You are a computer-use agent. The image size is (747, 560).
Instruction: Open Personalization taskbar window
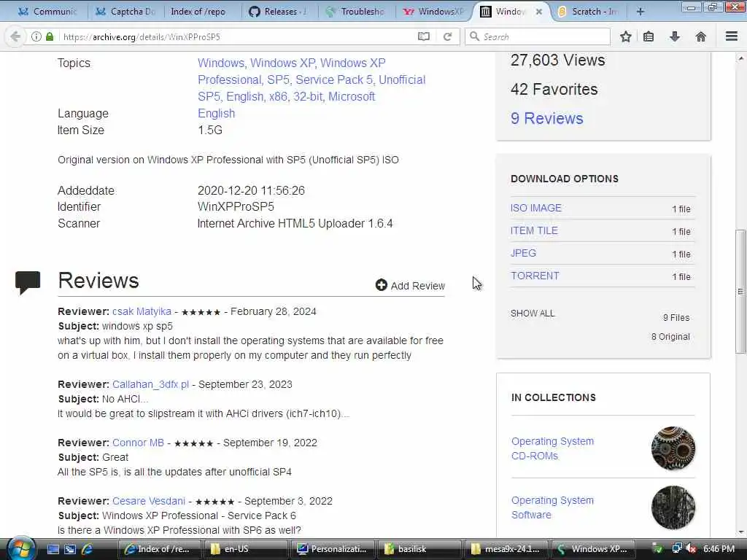coord(332,549)
